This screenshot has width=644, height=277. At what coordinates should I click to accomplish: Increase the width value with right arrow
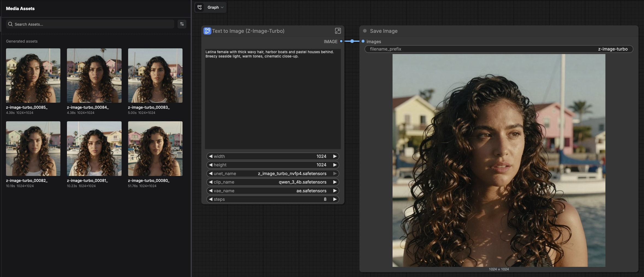pos(335,156)
